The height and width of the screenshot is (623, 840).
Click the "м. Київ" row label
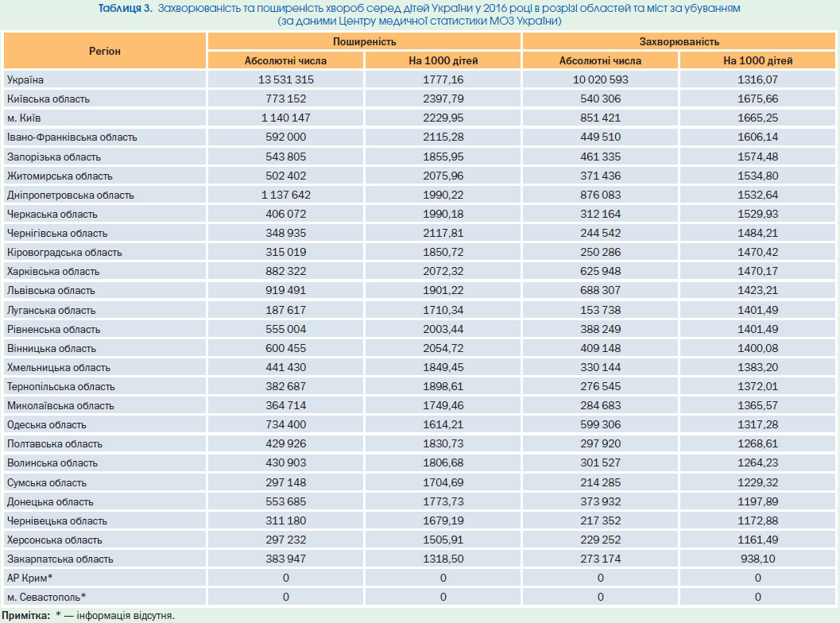click(x=24, y=118)
